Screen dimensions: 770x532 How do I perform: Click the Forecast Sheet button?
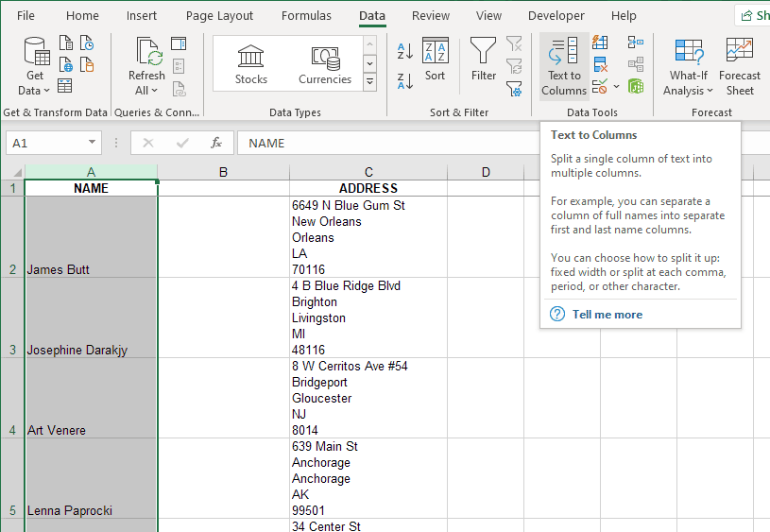coord(740,66)
